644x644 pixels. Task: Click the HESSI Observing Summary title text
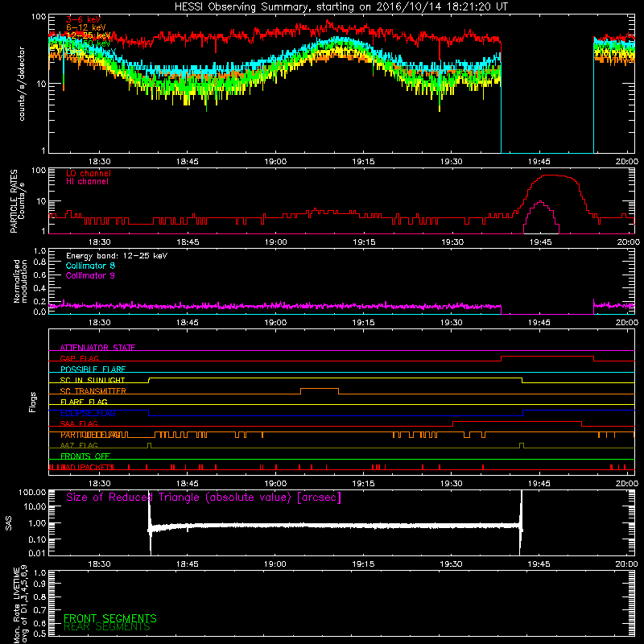341,7
